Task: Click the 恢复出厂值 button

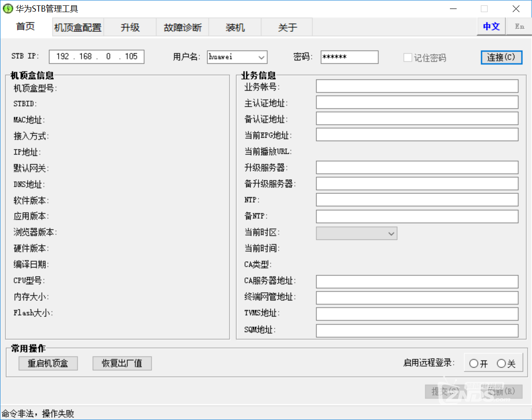Action: [122, 364]
